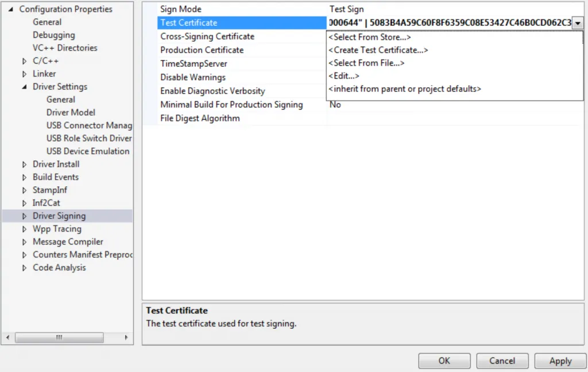Viewport: 588px width, 372px height.
Task: Open the Test Certificate dropdown arrow
Action: tap(577, 23)
